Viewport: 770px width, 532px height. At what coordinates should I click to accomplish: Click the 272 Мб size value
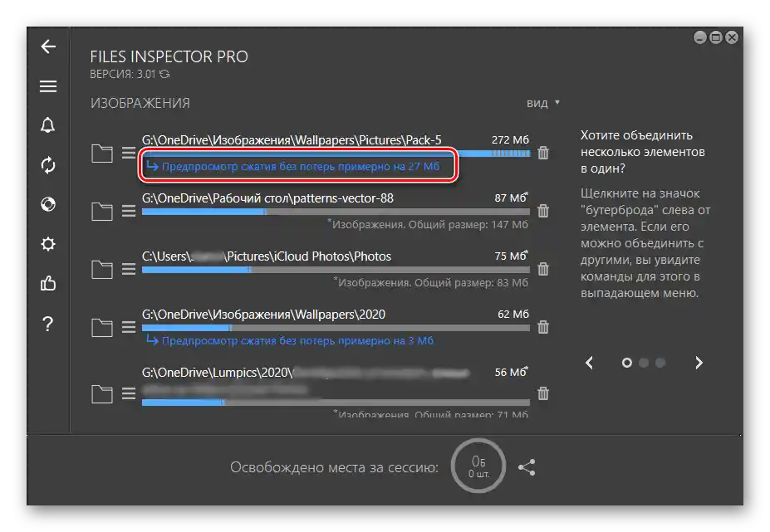point(510,140)
